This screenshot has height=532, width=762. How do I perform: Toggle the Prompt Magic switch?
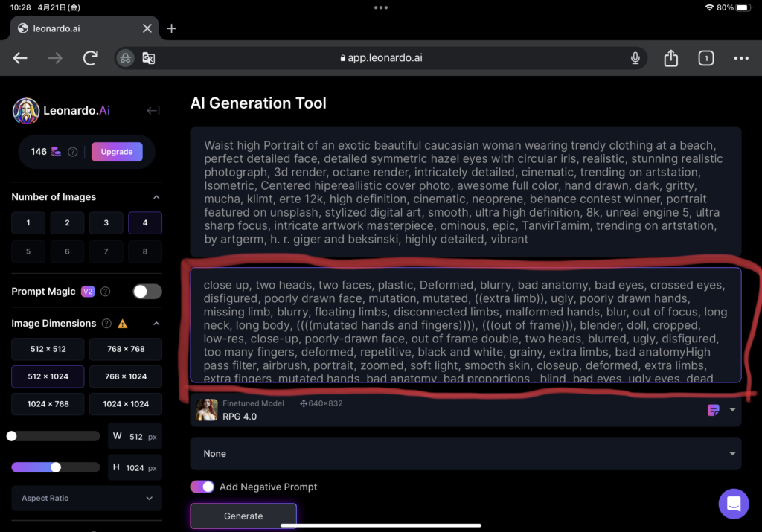pyautogui.click(x=147, y=292)
